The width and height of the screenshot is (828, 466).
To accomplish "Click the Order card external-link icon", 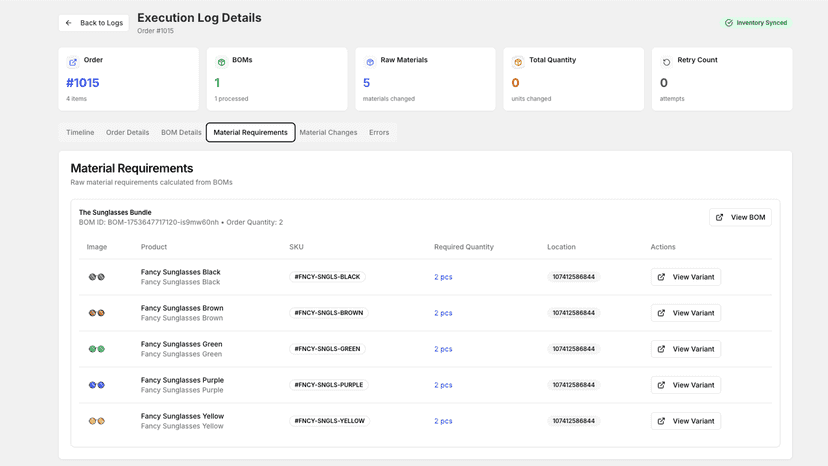I will [x=73, y=62].
